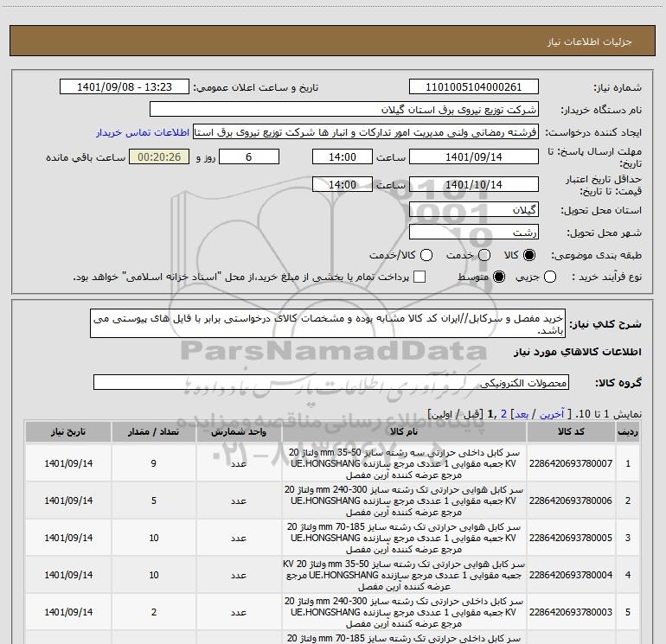The height and width of the screenshot is (644, 666).
Task: Click the واحد شمارش column header
Action: tap(239, 431)
